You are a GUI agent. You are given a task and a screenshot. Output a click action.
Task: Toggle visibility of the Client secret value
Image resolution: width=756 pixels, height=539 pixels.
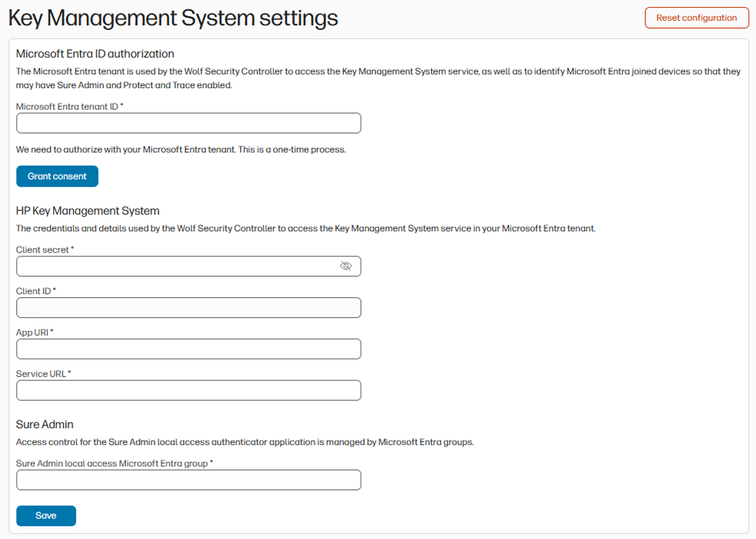point(346,266)
